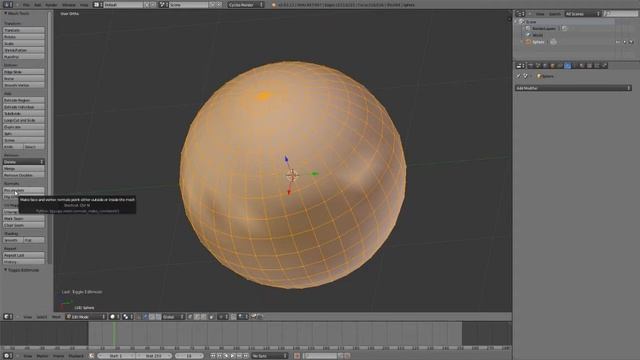This screenshot has height=360, width=640.
Task: Open Playback menu in timeline header
Action: 76,356
